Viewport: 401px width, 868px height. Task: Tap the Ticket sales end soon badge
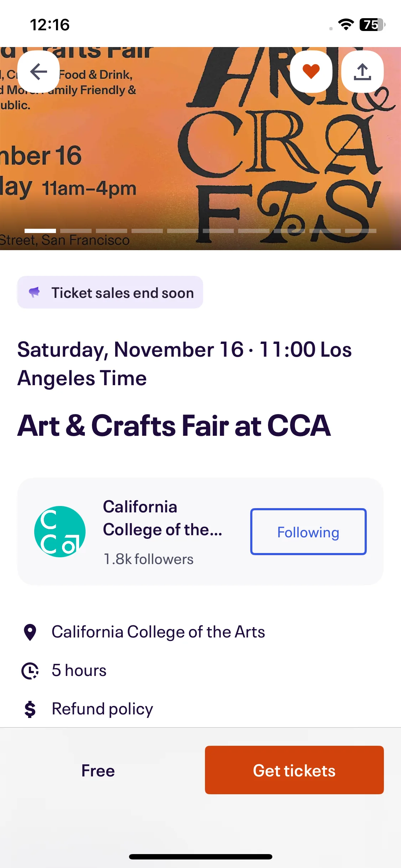click(x=110, y=292)
